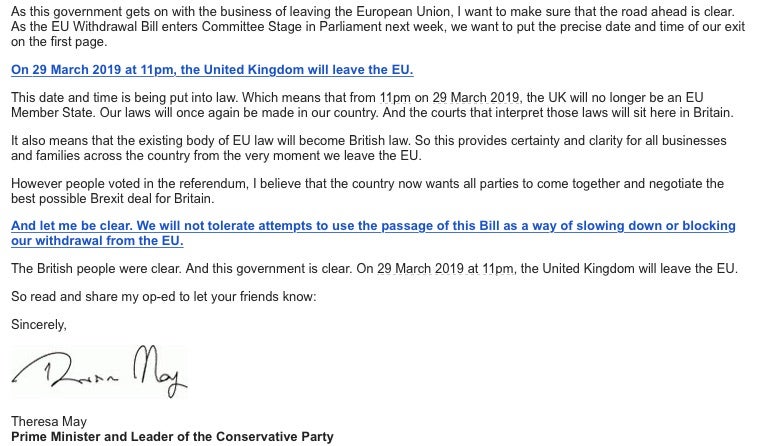
Task: Select the Theresa May handwritten signature image
Action: [99, 372]
